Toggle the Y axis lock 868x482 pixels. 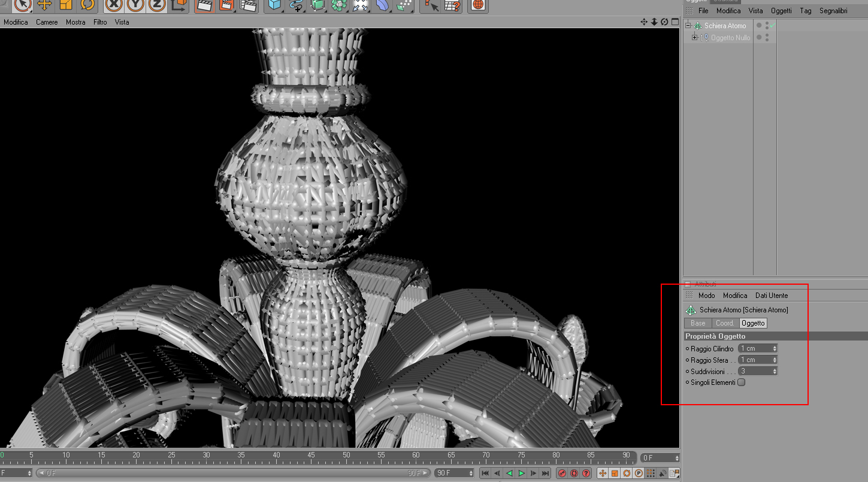click(x=135, y=5)
